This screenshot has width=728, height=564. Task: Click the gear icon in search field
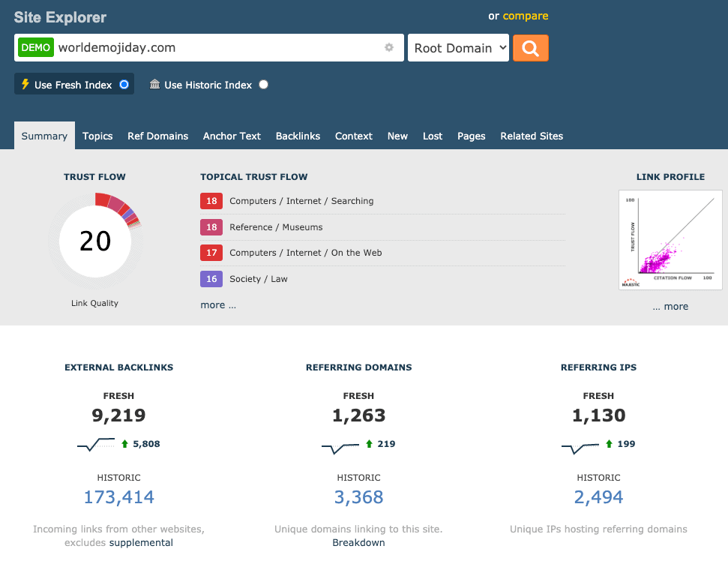click(389, 47)
